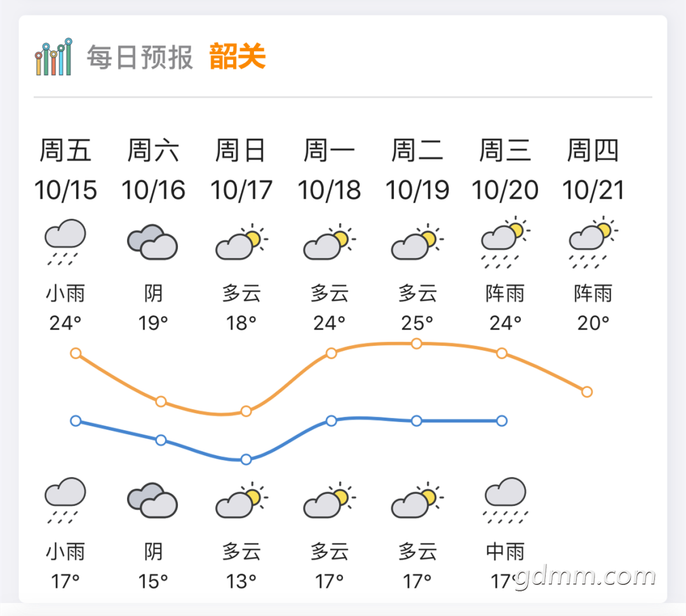Click the low temperature point for 10/15

(76, 421)
